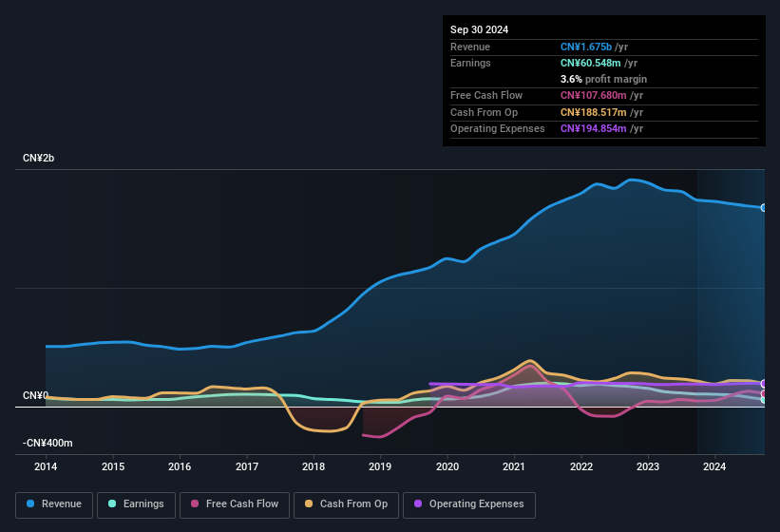
Task: Click the Earnings row label in tooltip
Action: pyautogui.click(x=470, y=63)
